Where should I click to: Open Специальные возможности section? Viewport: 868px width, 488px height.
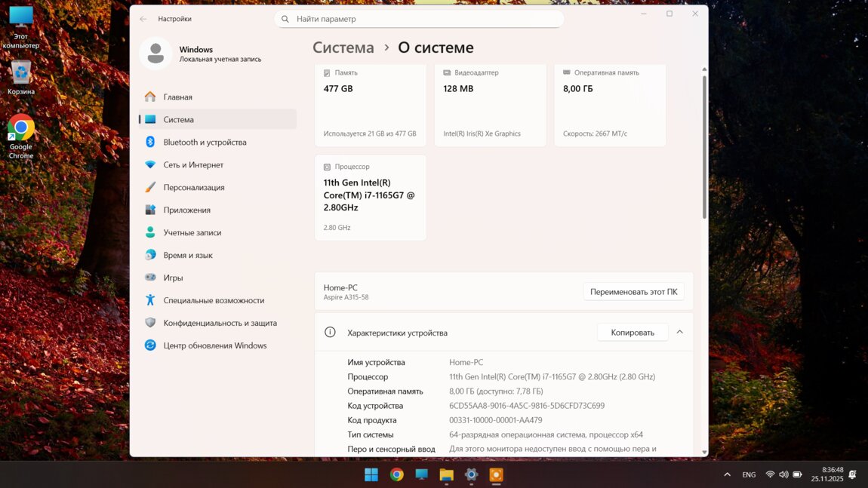click(x=214, y=300)
